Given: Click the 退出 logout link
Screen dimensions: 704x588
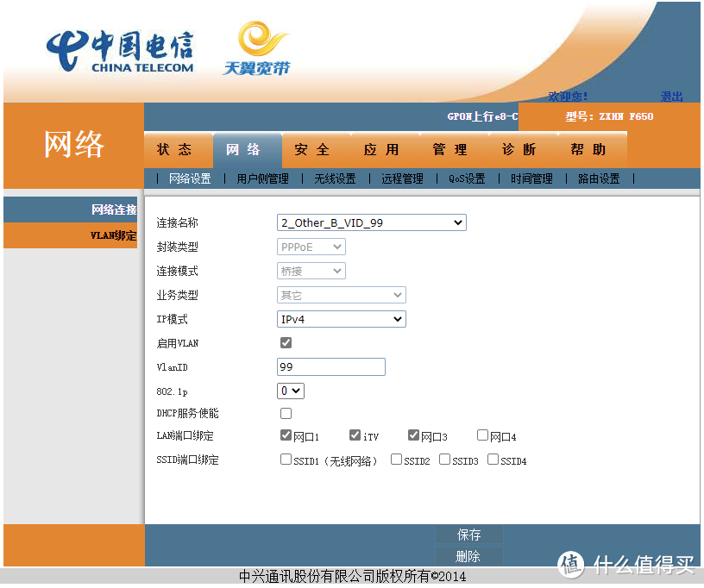Looking at the screenshot, I should [x=672, y=97].
